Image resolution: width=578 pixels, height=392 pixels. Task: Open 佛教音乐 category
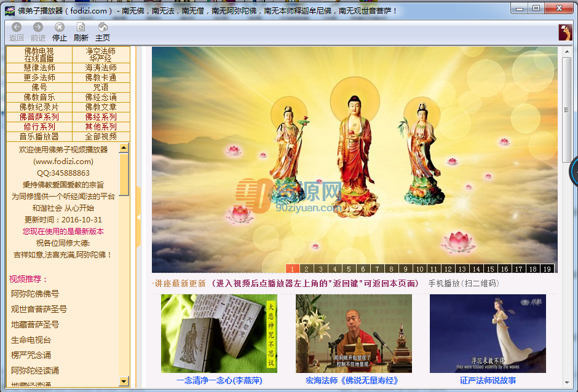point(39,97)
